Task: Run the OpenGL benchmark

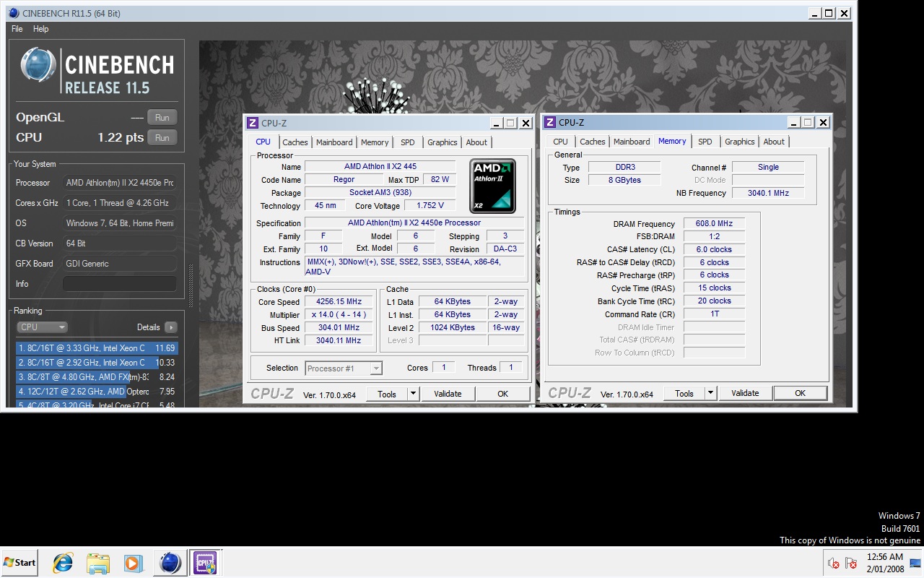Action: tap(162, 118)
